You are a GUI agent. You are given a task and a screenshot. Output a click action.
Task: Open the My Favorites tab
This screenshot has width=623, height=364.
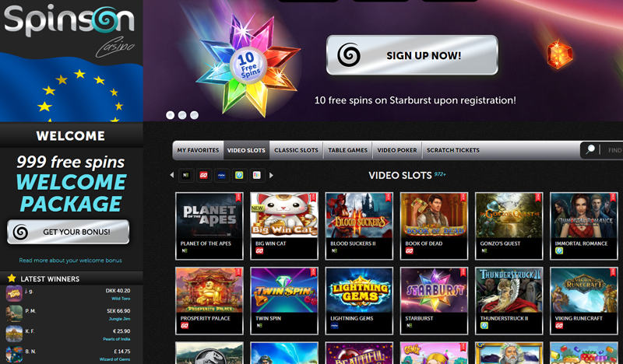pyautogui.click(x=198, y=150)
